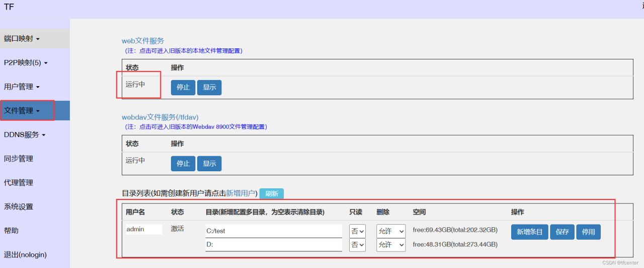Open 代理管理 in the sidebar
The image size is (644, 268).
click(x=19, y=182)
